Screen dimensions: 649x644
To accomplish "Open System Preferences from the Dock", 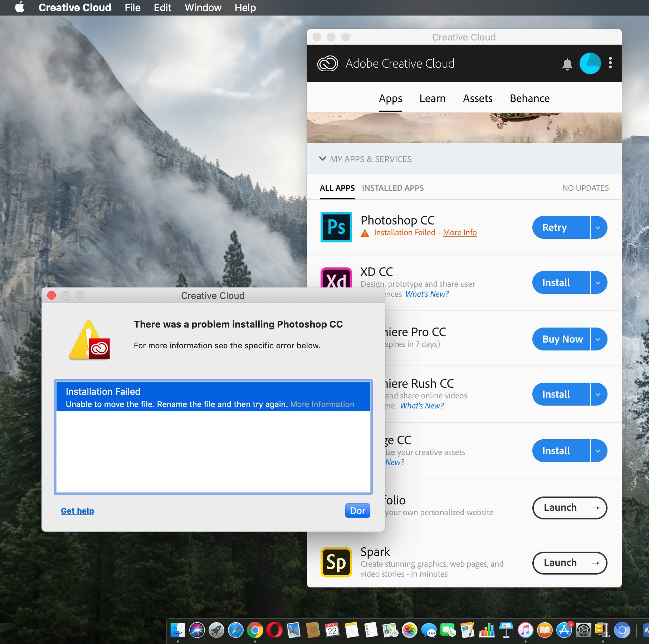I will pyautogui.click(x=584, y=630).
